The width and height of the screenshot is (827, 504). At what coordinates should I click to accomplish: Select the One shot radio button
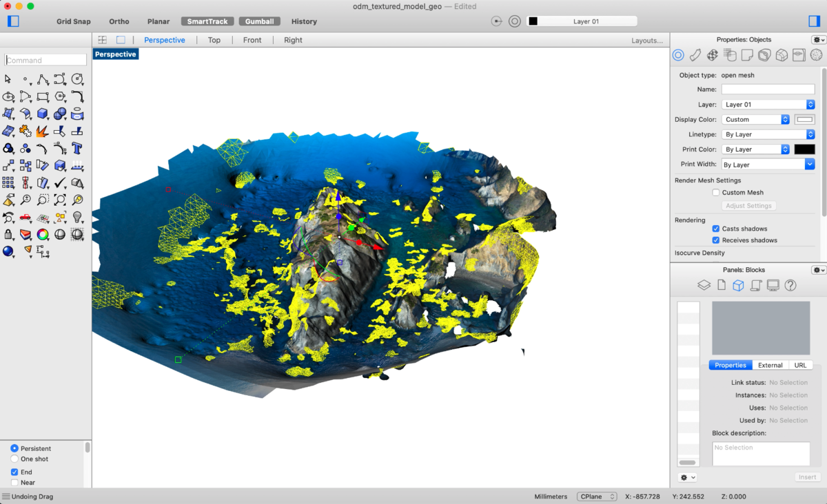(14, 459)
